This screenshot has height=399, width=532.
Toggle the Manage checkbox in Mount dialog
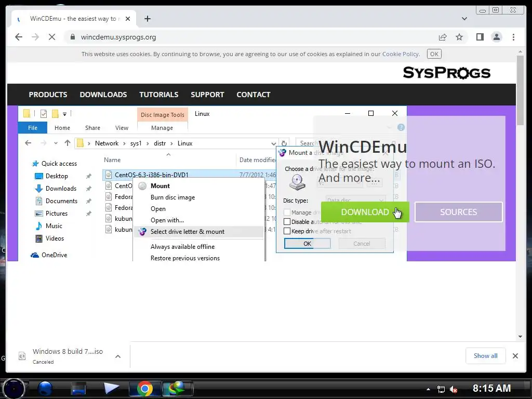point(287,212)
